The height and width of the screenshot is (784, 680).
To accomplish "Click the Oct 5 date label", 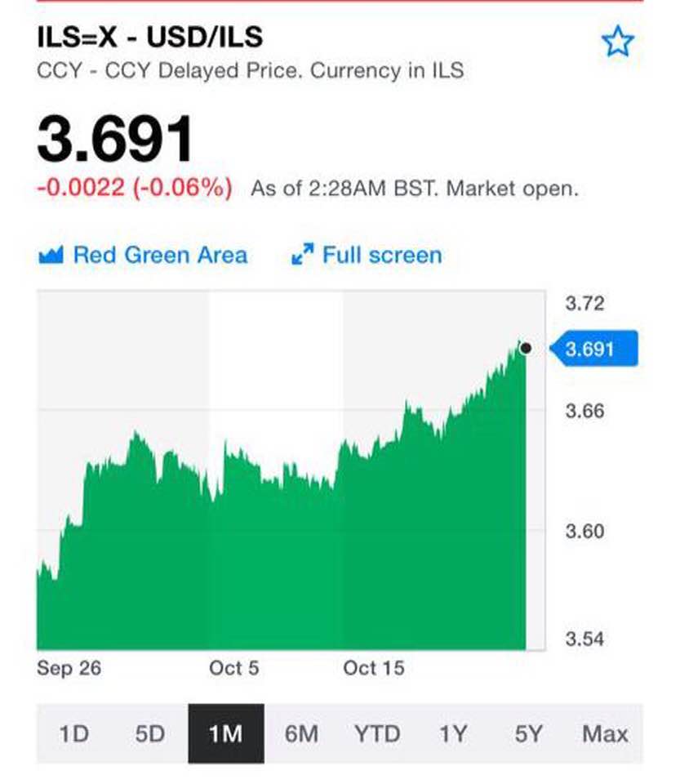I will click(233, 668).
